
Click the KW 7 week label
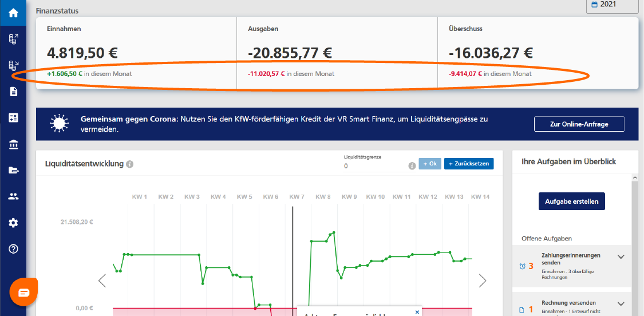click(298, 197)
